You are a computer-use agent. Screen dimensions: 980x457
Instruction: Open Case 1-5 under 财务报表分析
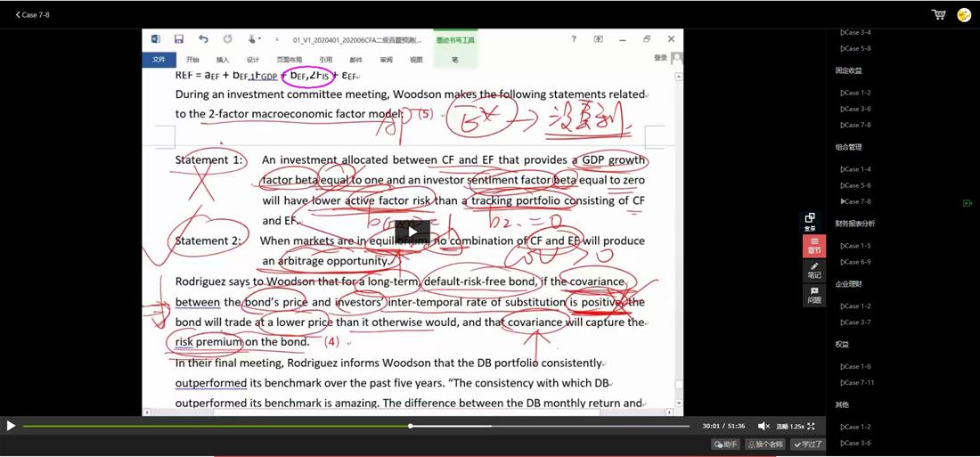click(855, 246)
